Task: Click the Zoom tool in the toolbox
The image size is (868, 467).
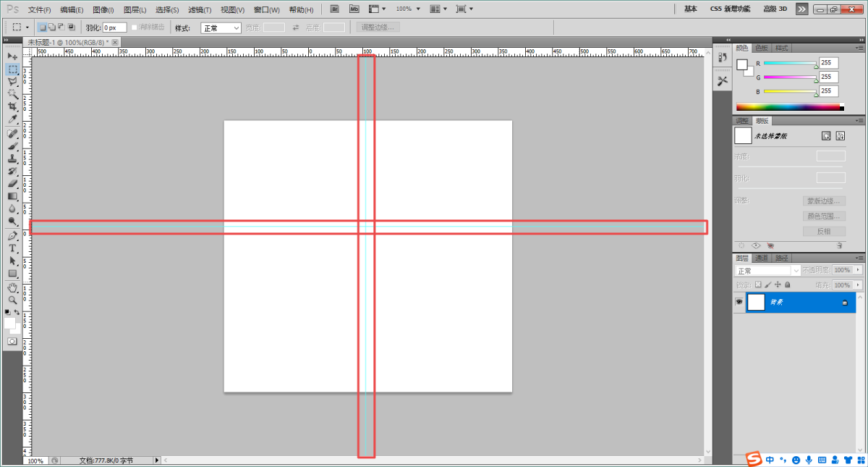Action: pos(12,300)
